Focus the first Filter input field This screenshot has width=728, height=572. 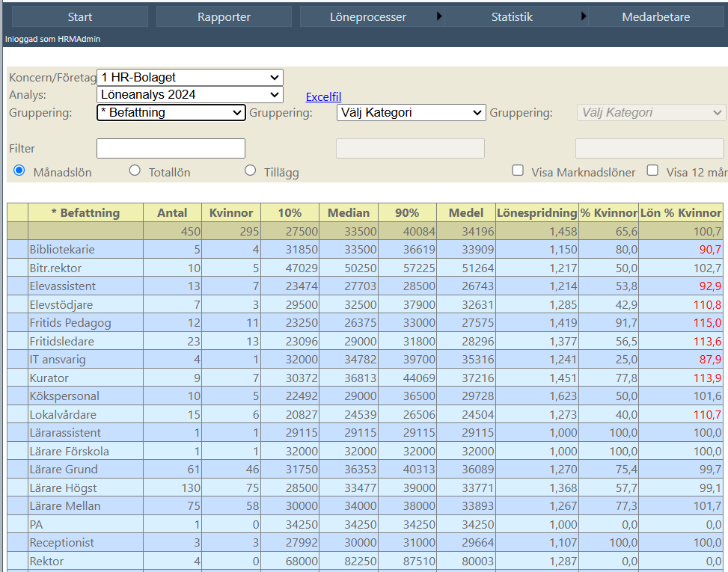(x=171, y=149)
